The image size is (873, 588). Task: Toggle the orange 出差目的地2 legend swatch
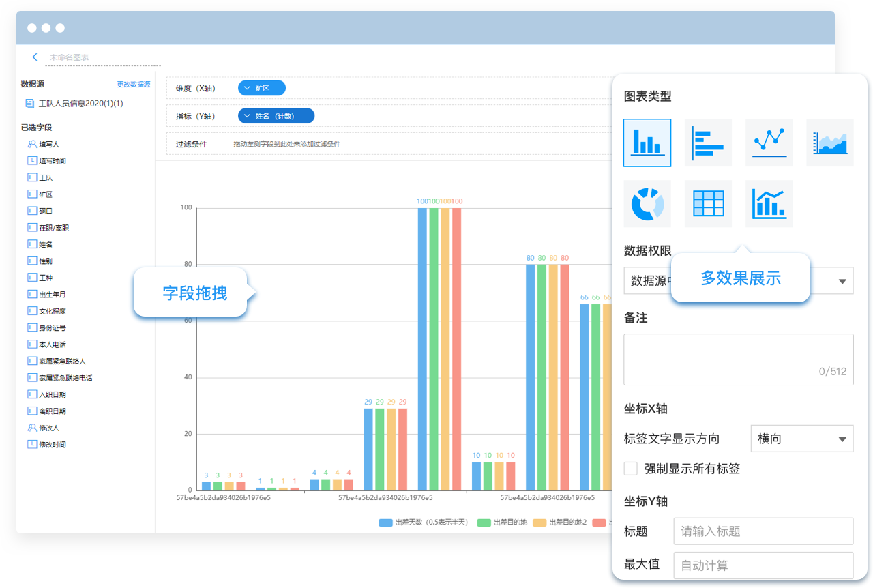click(x=539, y=523)
